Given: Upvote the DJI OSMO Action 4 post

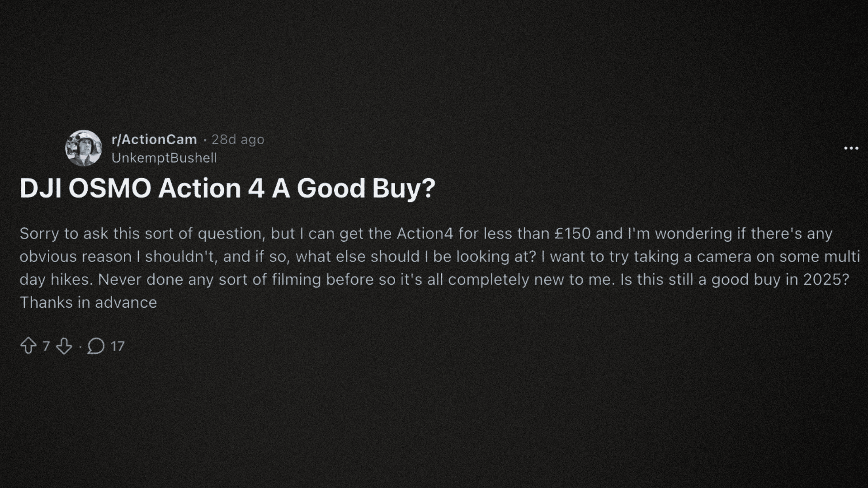Looking at the screenshot, I should tap(28, 346).
